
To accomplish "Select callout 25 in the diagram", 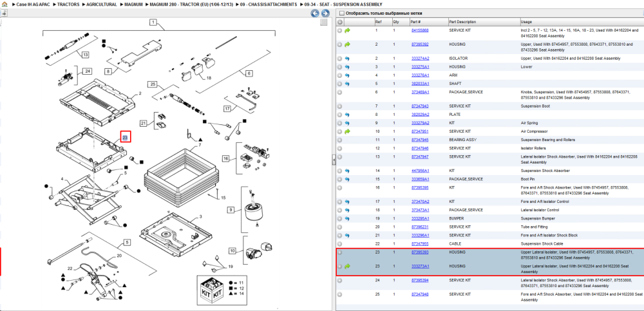I will 153,84.
